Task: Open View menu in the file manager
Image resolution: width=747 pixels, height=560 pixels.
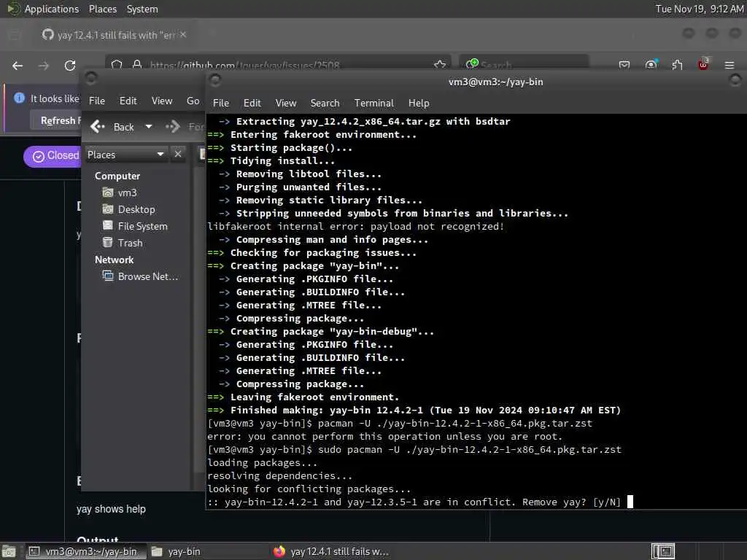Action: 162,101
